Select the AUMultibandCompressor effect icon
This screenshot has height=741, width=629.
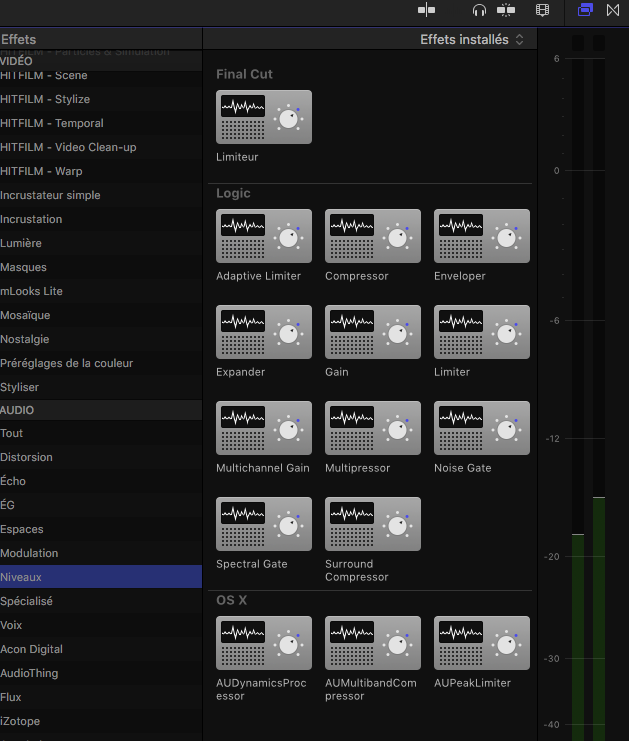click(373, 643)
